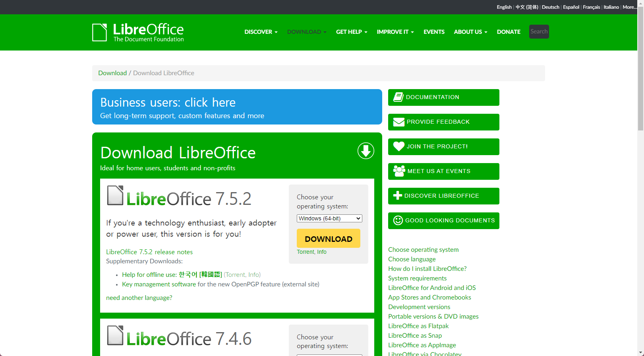The width and height of the screenshot is (644, 356).
Task: Click the LibreOffice logo in the header
Action: (x=138, y=32)
